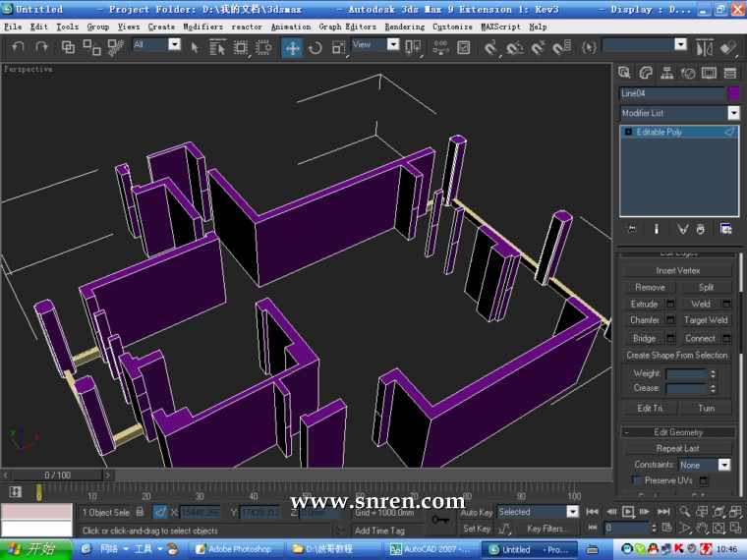Open the Create command panel tab
747x560 pixels.
pos(625,73)
